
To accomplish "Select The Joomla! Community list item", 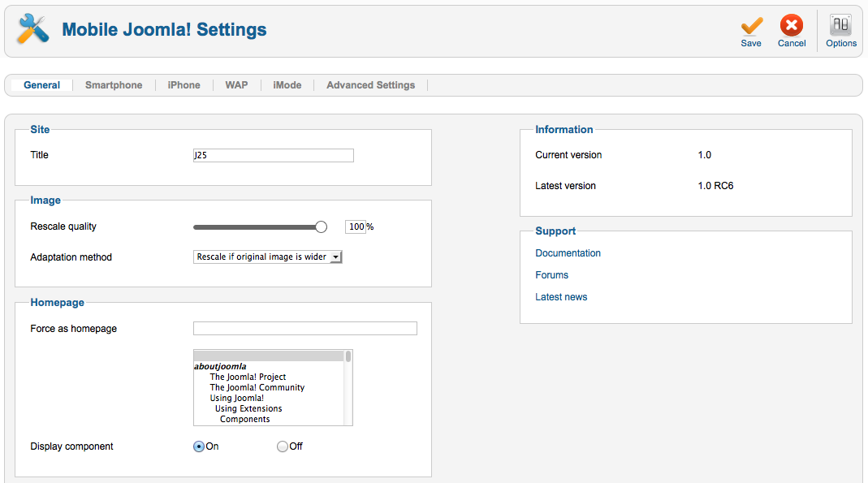I will [257, 387].
